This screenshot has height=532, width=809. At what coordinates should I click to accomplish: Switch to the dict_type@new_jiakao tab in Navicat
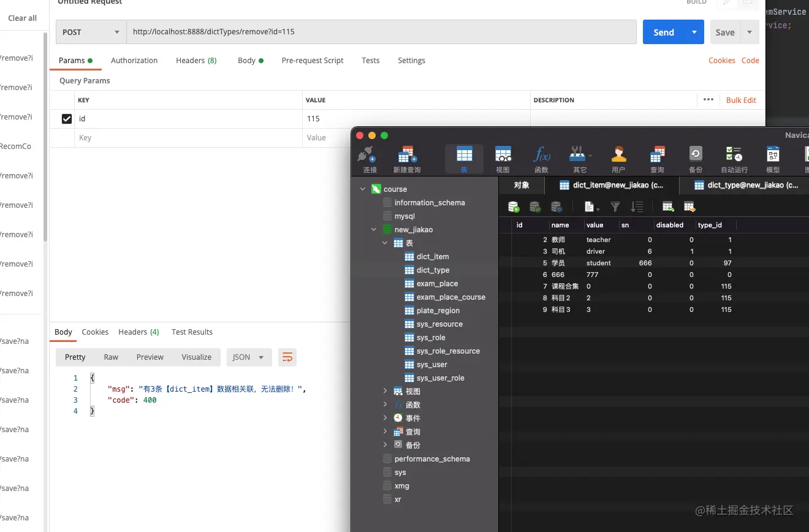(x=745, y=185)
